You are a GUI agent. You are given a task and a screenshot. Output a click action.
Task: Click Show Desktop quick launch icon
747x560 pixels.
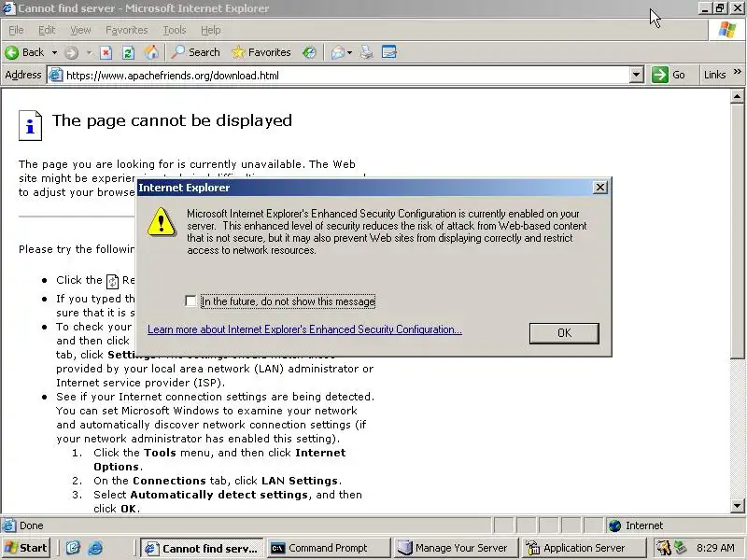pyautogui.click(x=73, y=548)
